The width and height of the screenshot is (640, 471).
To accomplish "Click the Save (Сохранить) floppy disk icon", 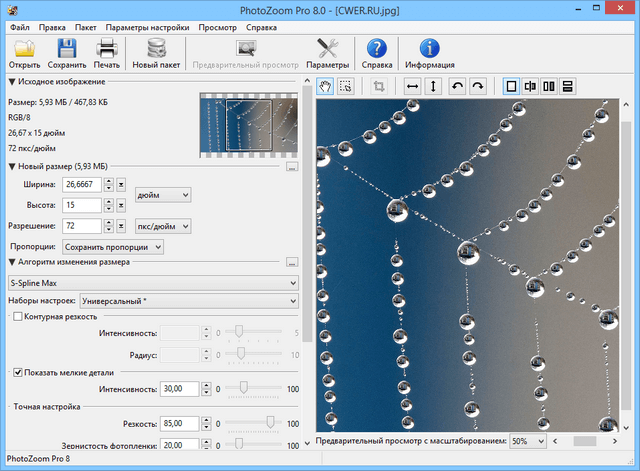I will pos(67,50).
